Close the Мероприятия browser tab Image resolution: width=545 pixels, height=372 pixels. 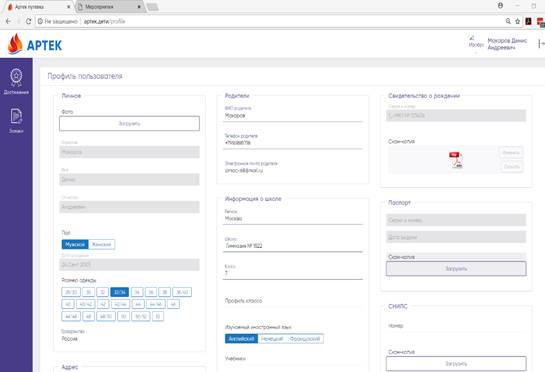pos(139,7)
